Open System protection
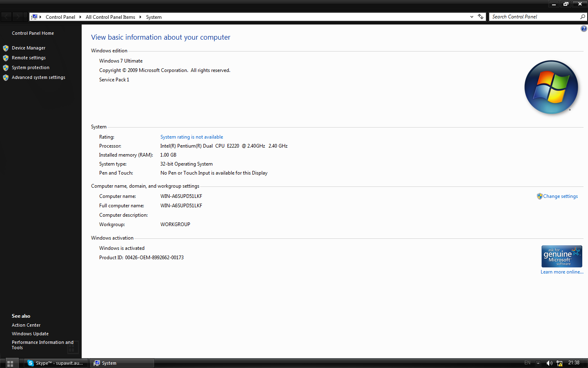This screenshot has width=588, height=368. pyautogui.click(x=31, y=67)
